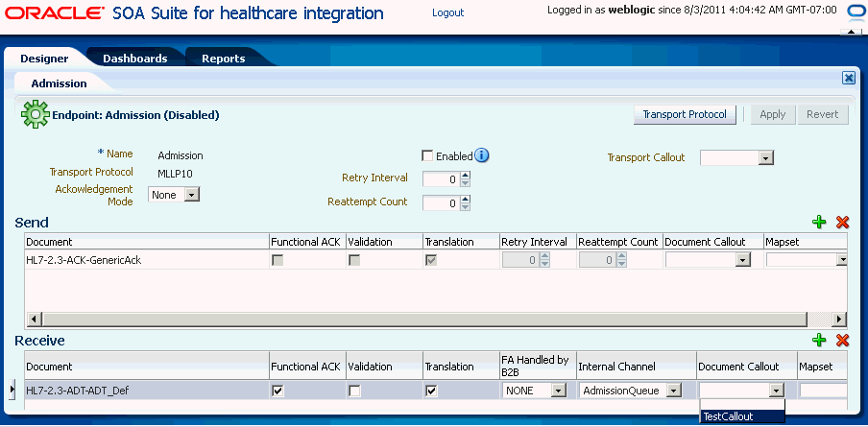Viewport: 868px width, 427px height.
Task: Click Translation checkbox for HL7-2.3-ACK-GenericAck
Action: [431, 260]
